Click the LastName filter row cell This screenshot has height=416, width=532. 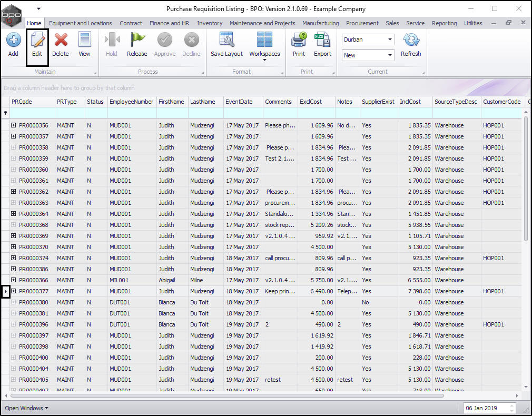tap(205, 113)
